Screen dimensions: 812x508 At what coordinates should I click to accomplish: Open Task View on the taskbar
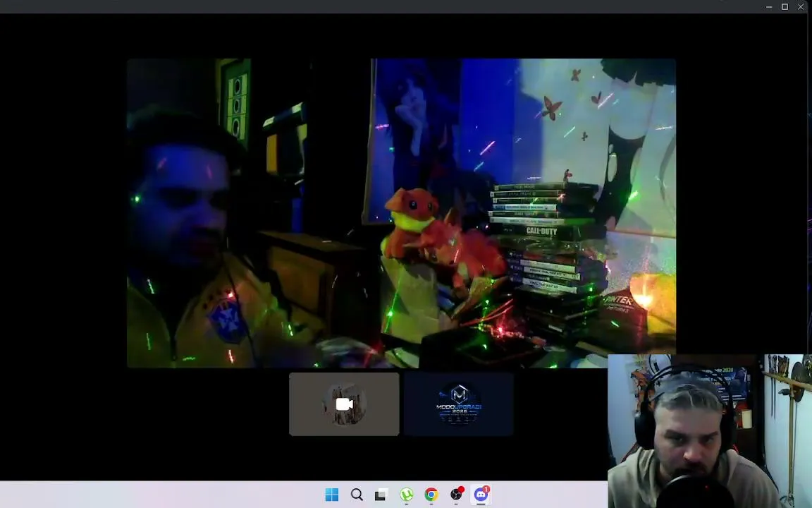point(381,495)
